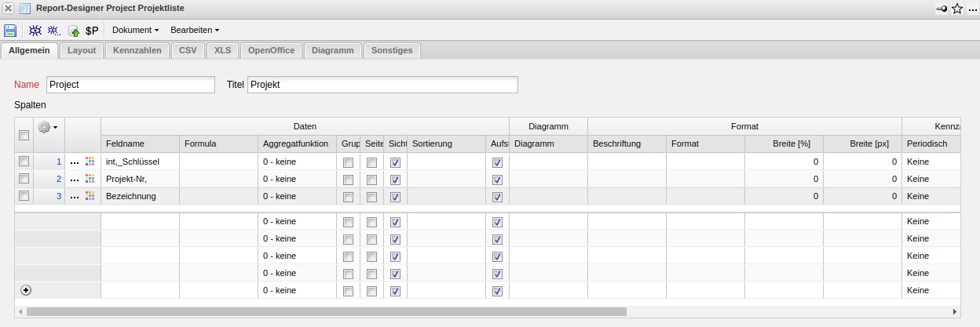Click the solid eye preview icon in toolbar
The image size is (980, 327).
click(35, 31)
